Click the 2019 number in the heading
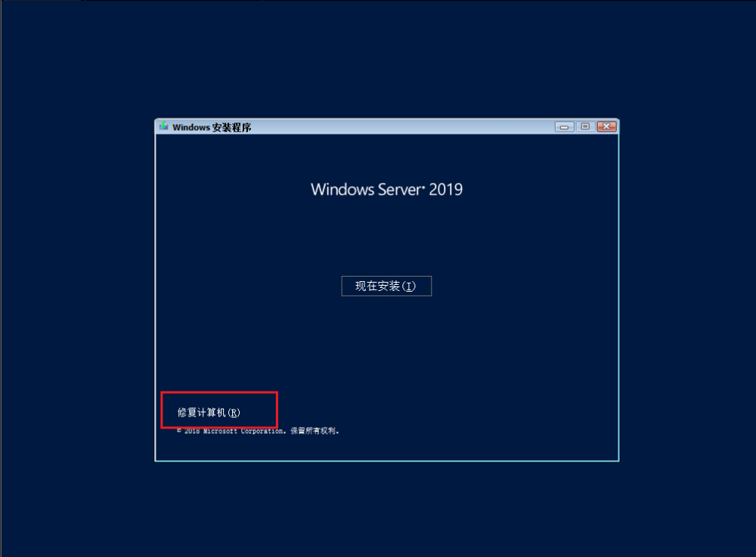 click(445, 190)
